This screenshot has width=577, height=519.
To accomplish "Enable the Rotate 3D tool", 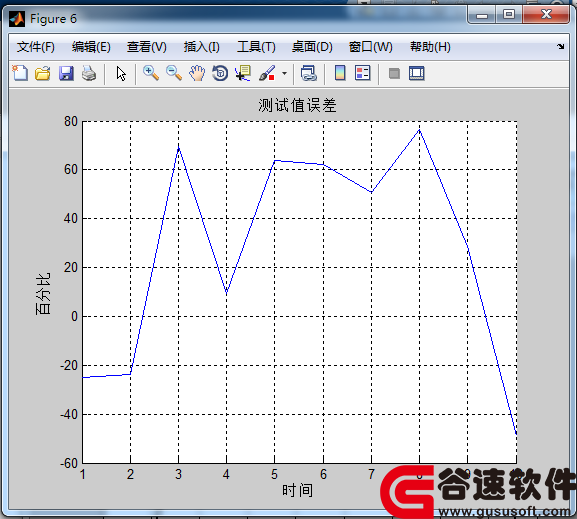I will [220, 73].
